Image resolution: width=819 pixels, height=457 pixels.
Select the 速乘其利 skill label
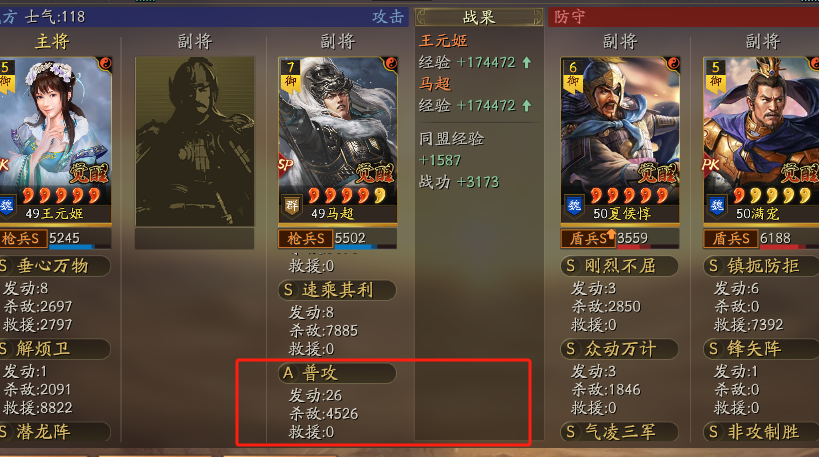coord(337,290)
